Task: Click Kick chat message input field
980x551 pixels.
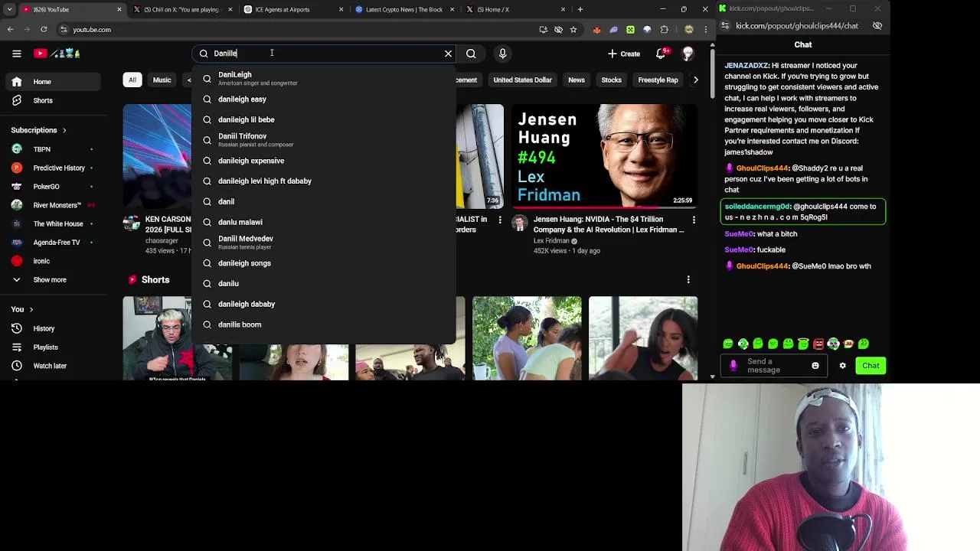Action: tap(773, 366)
